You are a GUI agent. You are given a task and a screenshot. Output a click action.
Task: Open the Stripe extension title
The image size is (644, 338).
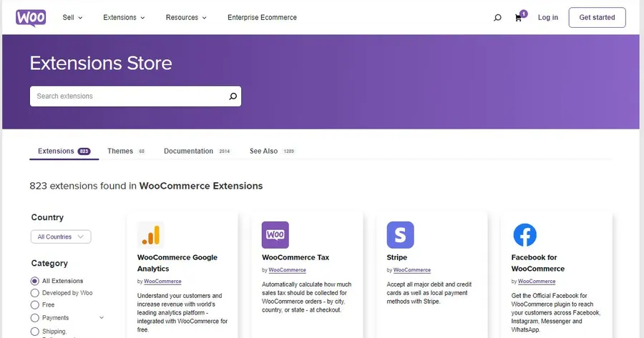tap(396, 257)
